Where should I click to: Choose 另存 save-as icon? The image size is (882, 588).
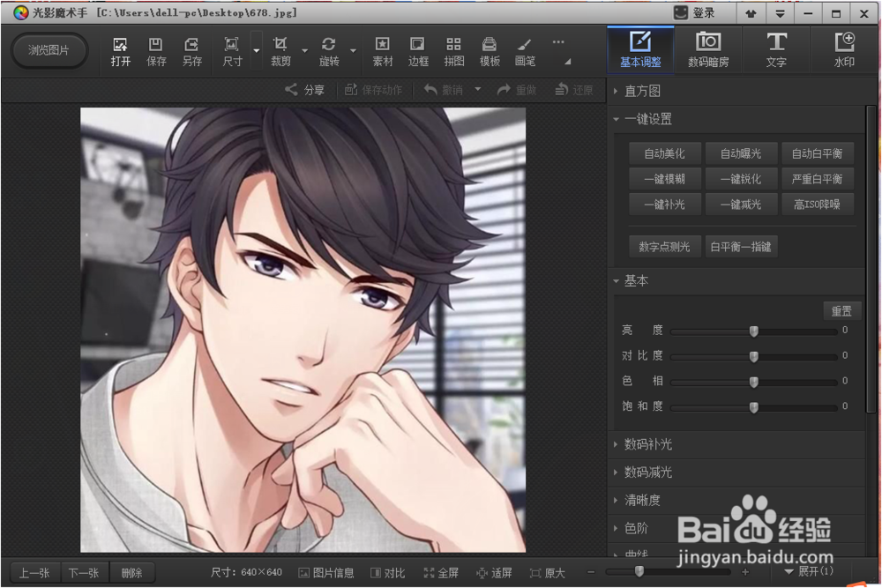[x=191, y=52]
